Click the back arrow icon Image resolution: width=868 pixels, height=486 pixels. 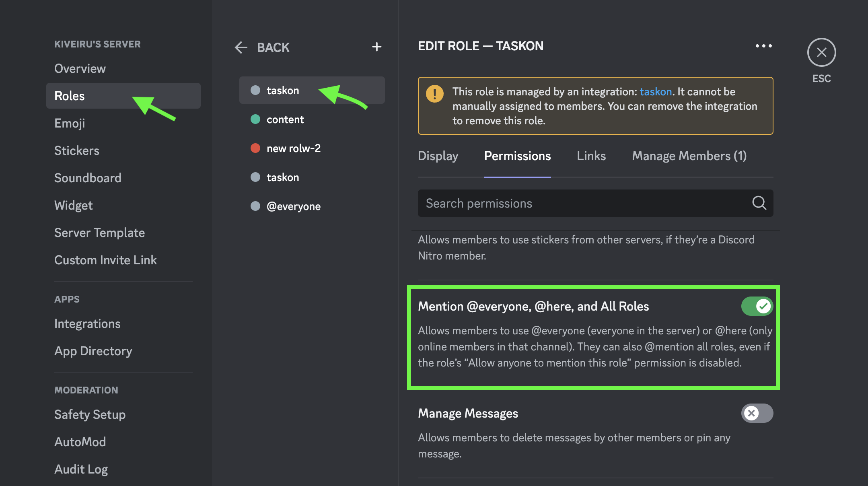241,47
